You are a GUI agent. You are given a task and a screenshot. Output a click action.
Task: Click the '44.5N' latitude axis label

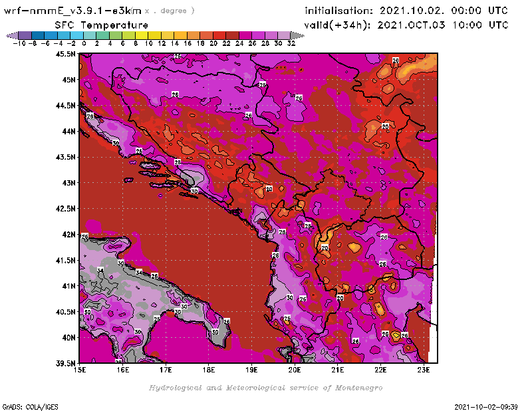click(x=66, y=106)
